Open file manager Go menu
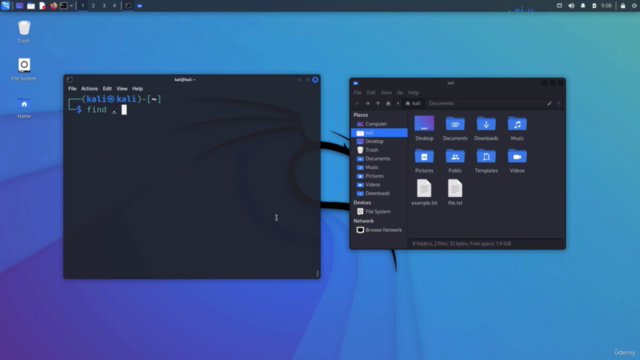The width and height of the screenshot is (640, 360). point(400,93)
